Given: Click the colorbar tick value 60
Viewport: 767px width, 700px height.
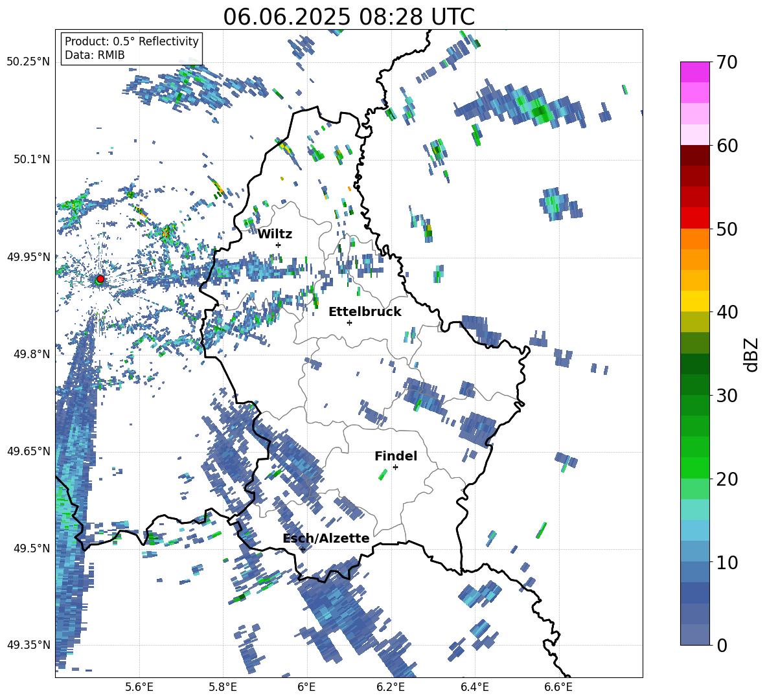Looking at the screenshot, I should (x=726, y=146).
